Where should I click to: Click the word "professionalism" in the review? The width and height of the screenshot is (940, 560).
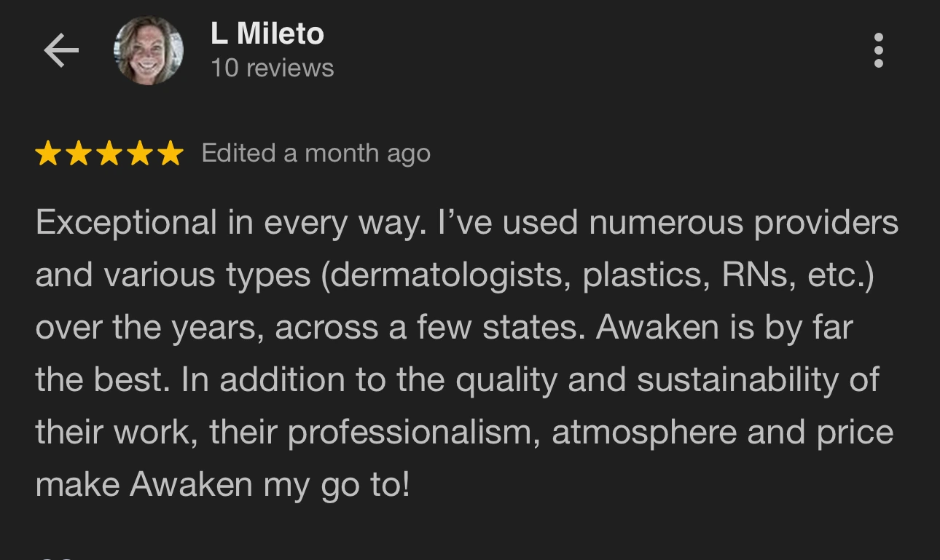[x=414, y=433]
